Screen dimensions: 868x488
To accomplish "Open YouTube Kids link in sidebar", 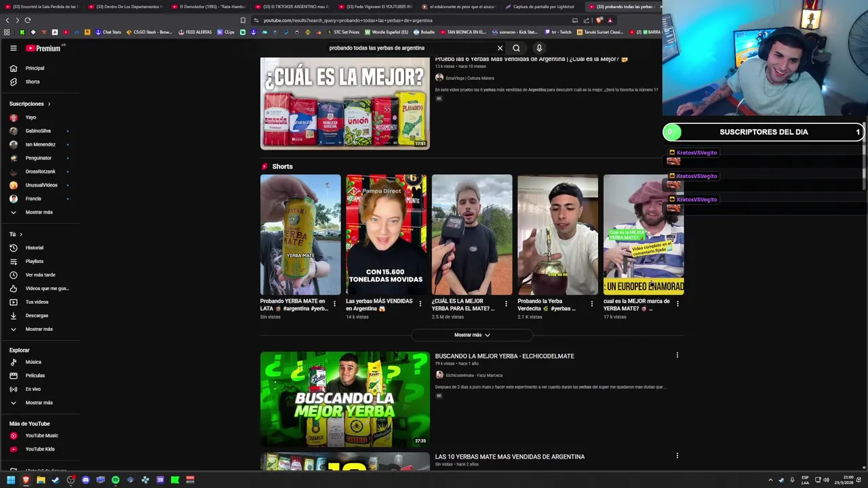I will click(40, 449).
